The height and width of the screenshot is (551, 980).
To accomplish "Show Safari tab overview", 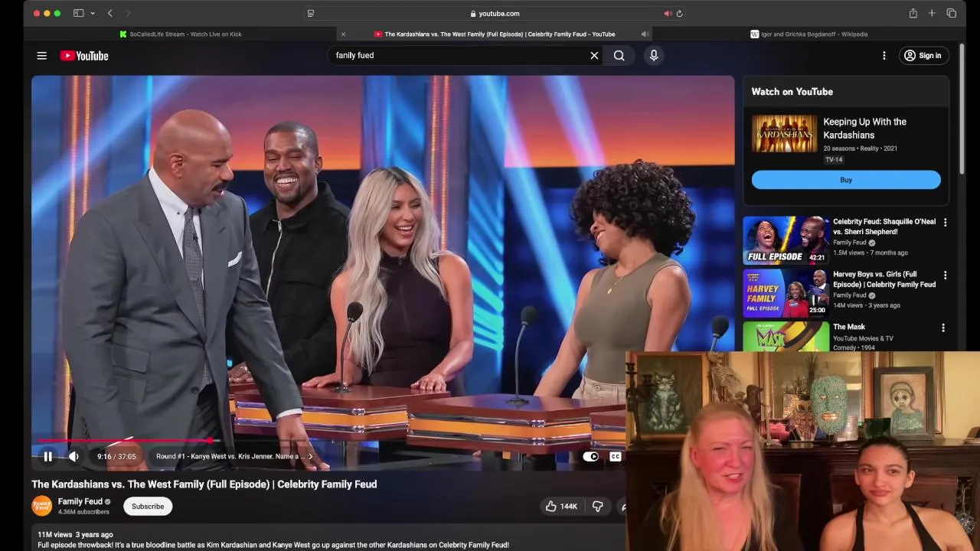I will [x=952, y=13].
